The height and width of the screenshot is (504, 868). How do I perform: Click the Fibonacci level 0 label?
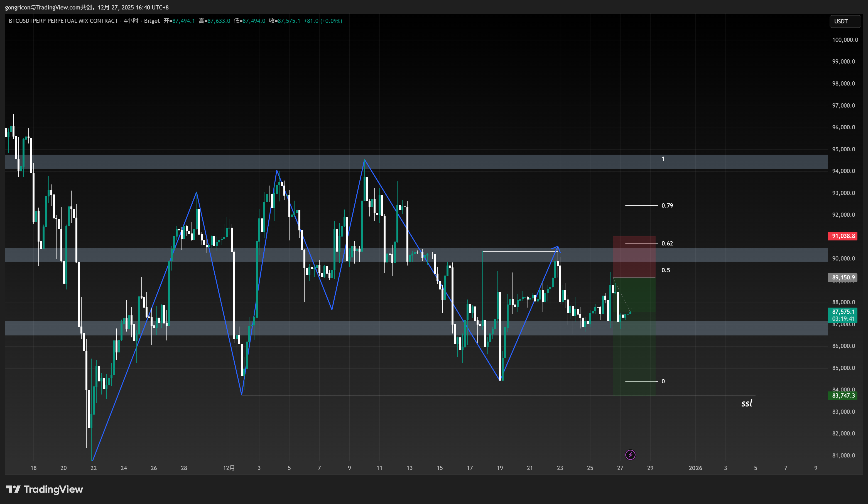click(663, 381)
